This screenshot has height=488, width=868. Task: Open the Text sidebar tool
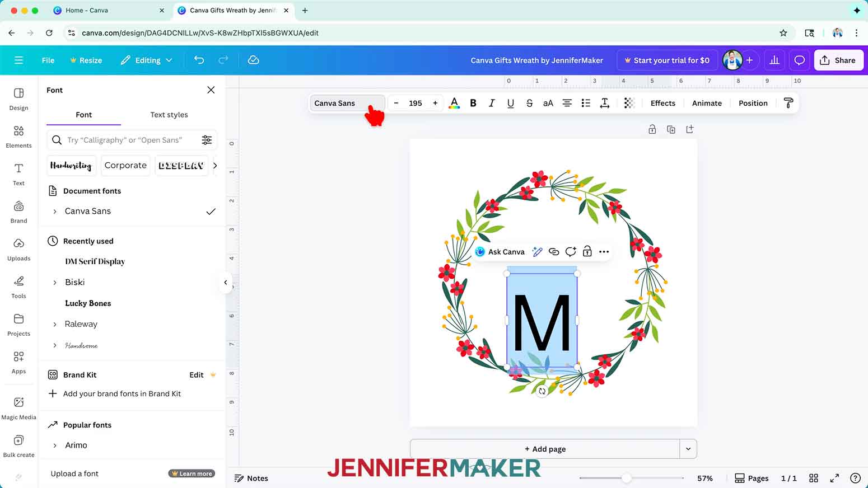click(18, 174)
